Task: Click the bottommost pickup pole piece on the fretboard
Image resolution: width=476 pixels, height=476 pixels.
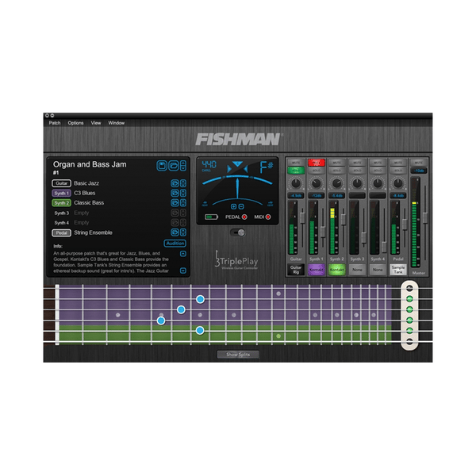Action: click(x=409, y=341)
